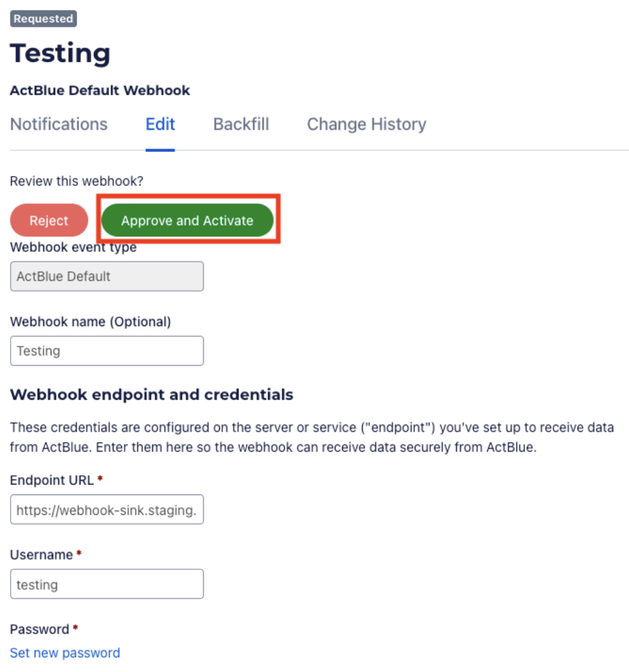629x672 pixels.
Task: Click the ActBlue Default Webhook subtitle
Action: [x=100, y=90]
